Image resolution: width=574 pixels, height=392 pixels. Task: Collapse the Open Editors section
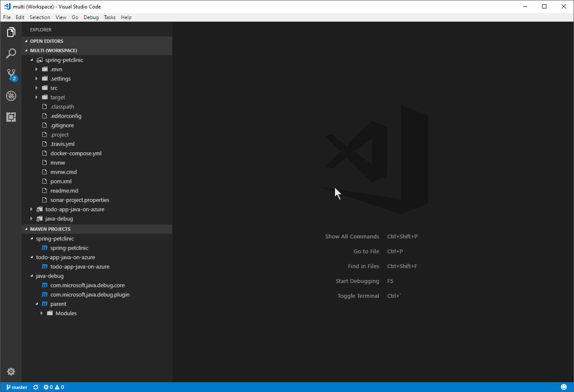(26, 41)
